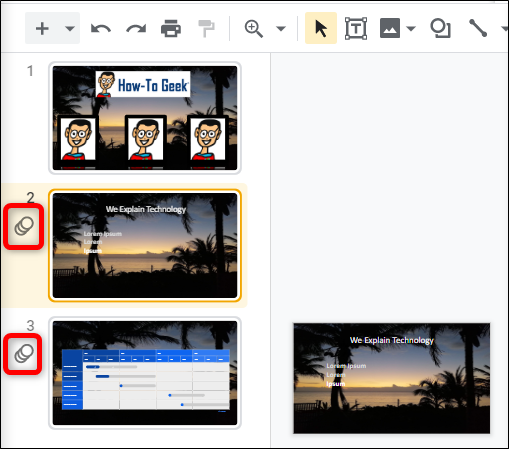509x449 pixels.
Task: Select the zoom magnifier tool
Action: tap(254, 29)
